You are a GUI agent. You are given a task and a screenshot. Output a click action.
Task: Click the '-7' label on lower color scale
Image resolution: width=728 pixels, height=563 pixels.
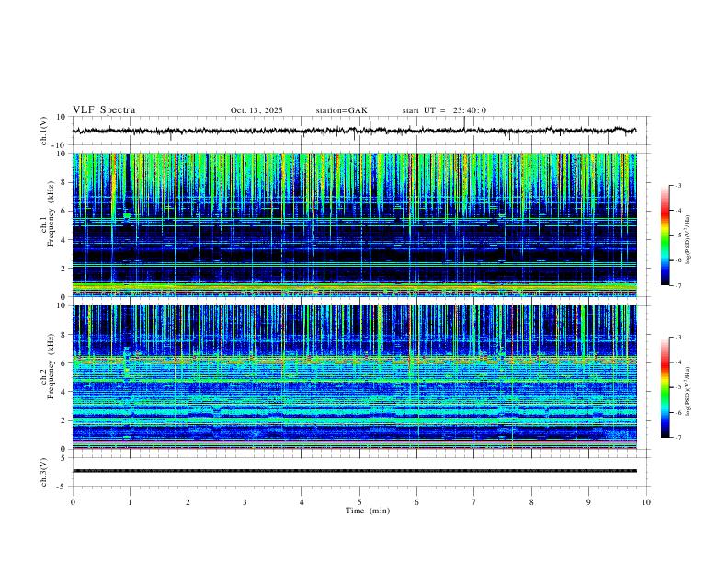coord(677,437)
